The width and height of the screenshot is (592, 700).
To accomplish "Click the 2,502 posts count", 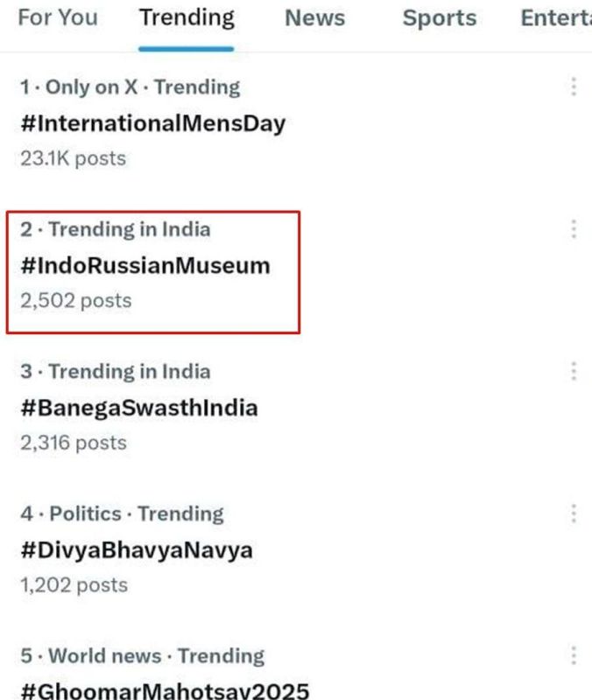I will pyautogui.click(x=76, y=301).
